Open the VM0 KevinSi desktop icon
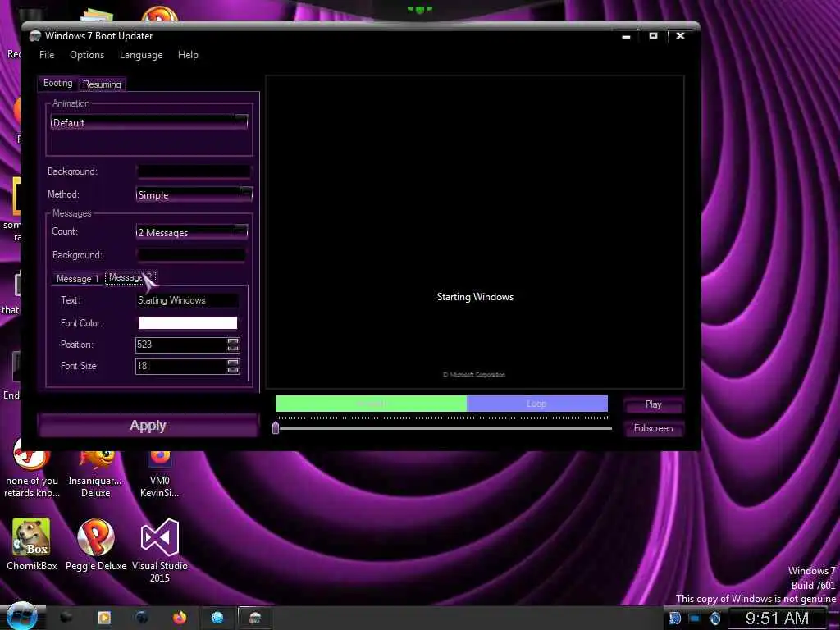Screen dimensions: 840x630 [x=160, y=474]
